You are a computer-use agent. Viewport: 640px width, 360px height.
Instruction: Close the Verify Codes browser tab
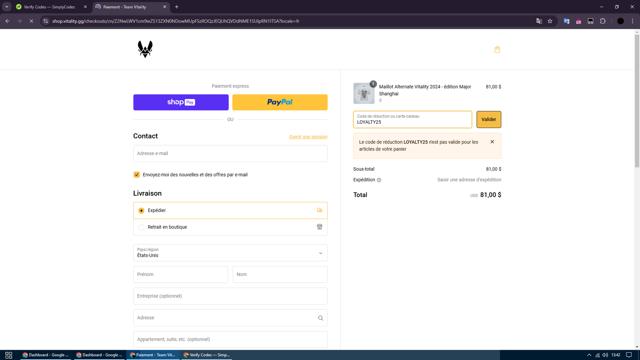click(85, 7)
